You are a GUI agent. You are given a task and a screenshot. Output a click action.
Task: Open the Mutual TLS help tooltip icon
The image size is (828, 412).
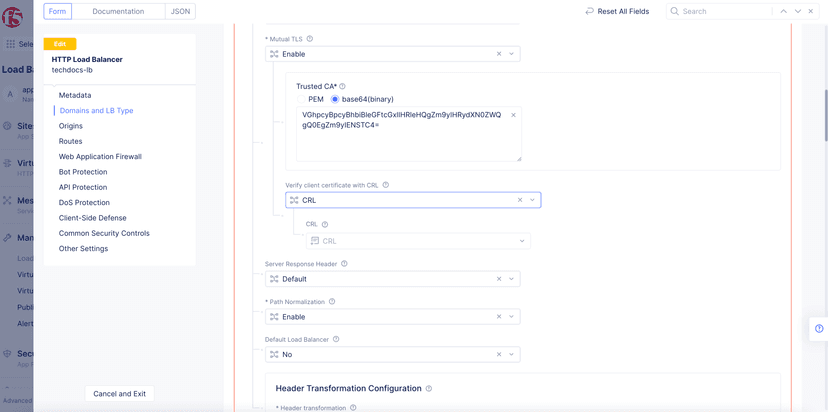pyautogui.click(x=310, y=39)
